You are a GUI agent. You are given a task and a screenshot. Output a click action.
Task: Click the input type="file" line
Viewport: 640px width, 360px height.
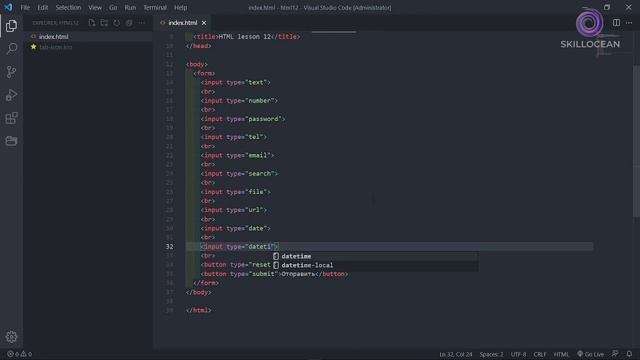pos(236,192)
